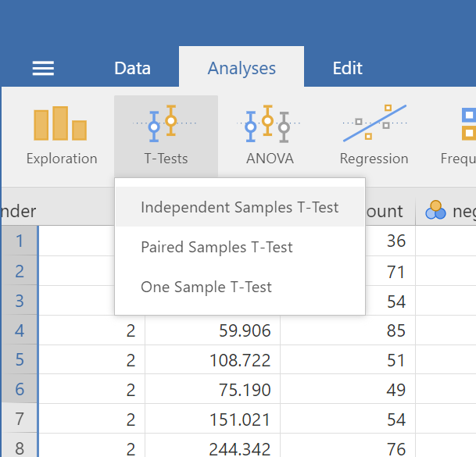Choose Independent Samples T-Test
Screen dimensions: 476x457
coord(239,208)
